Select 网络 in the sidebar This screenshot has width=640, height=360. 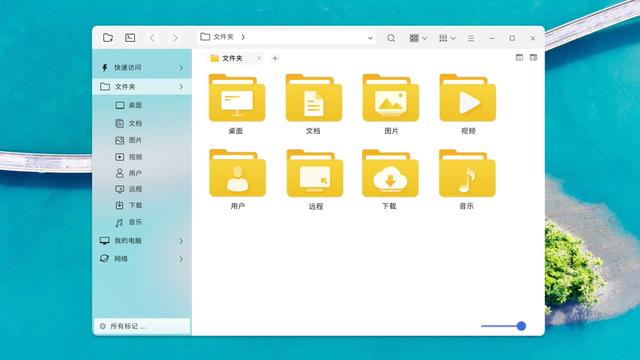tap(142, 259)
